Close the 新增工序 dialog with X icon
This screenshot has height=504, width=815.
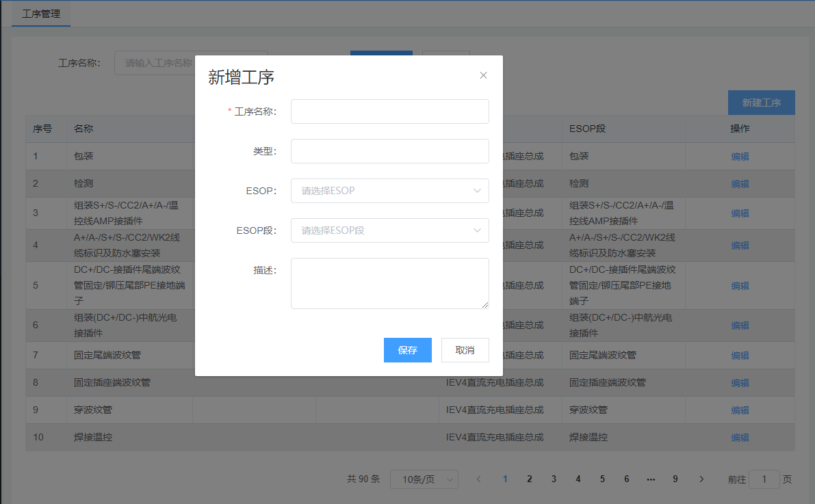coord(483,75)
